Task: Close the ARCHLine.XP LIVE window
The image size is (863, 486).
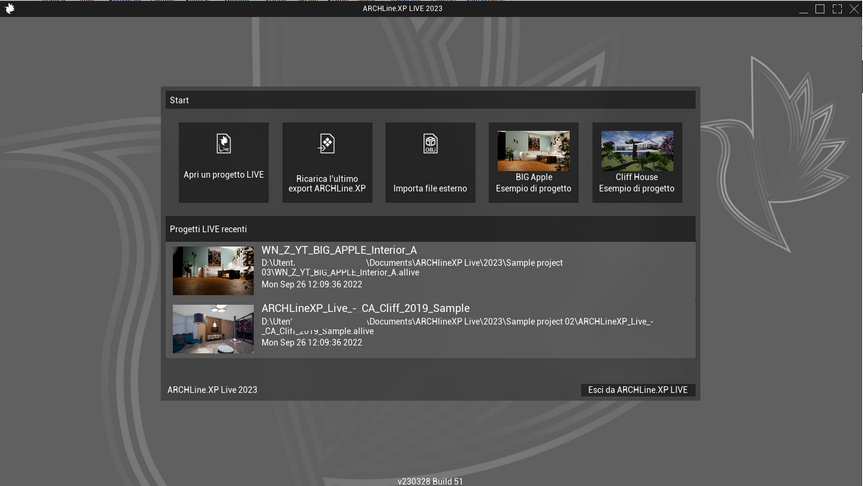Action: coord(854,9)
